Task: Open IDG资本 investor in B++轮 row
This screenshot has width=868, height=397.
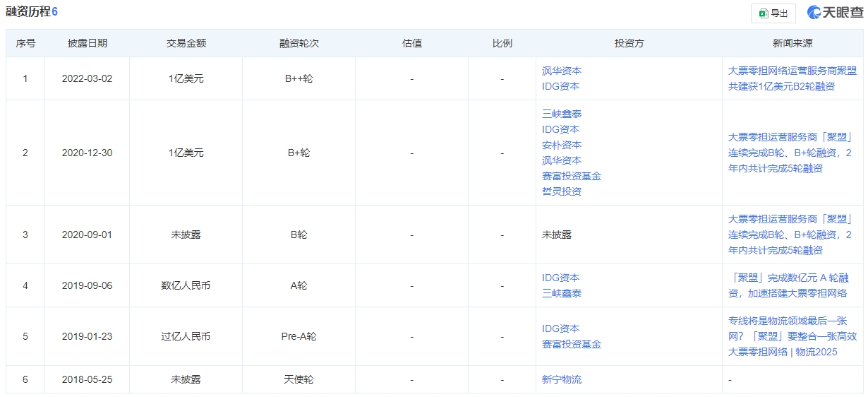Action: (561, 86)
